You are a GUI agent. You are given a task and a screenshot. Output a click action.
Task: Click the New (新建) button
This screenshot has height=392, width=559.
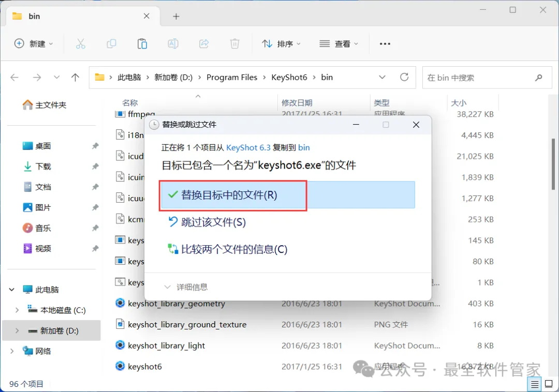[x=34, y=44]
